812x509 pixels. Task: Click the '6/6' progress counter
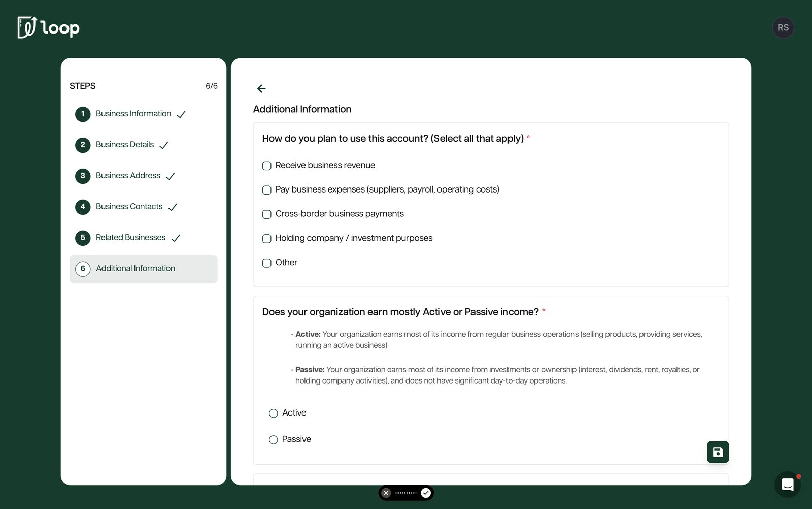click(212, 86)
